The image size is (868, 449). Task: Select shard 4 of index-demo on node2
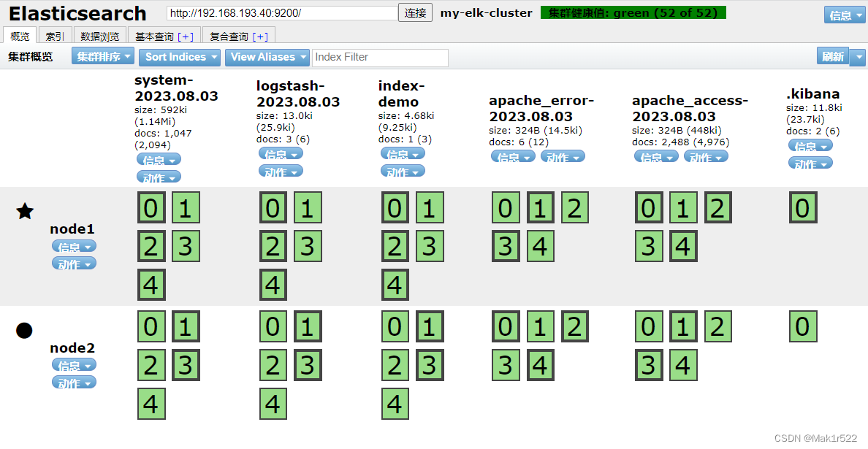395,404
